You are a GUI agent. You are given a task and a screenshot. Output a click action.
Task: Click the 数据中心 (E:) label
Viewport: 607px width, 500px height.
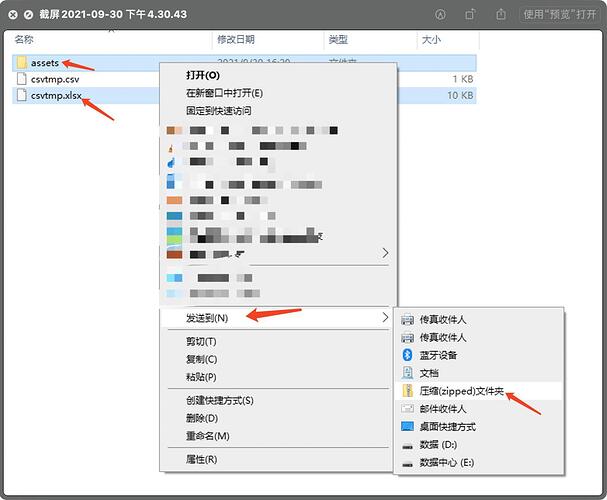tap(447, 462)
